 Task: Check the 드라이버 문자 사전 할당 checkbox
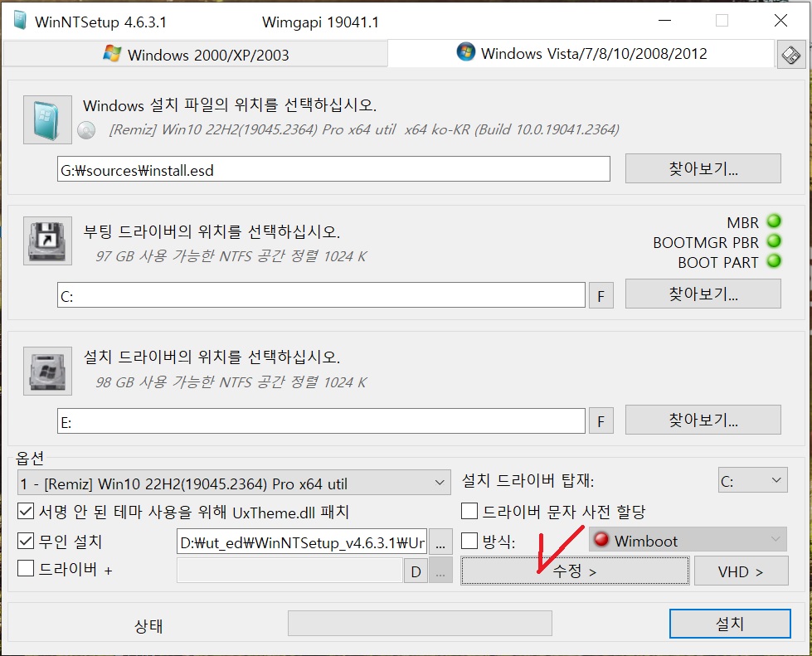pyautogui.click(x=469, y=511)
